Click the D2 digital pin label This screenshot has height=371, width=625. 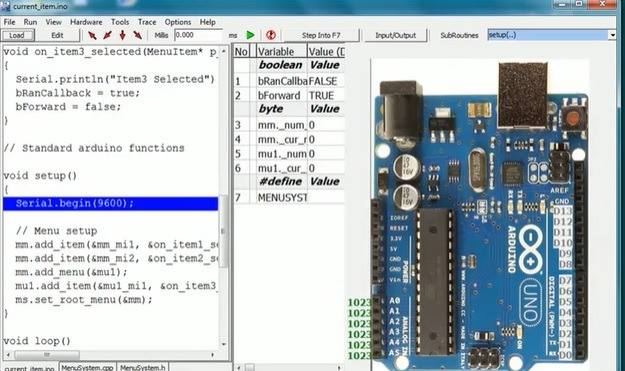565,334
